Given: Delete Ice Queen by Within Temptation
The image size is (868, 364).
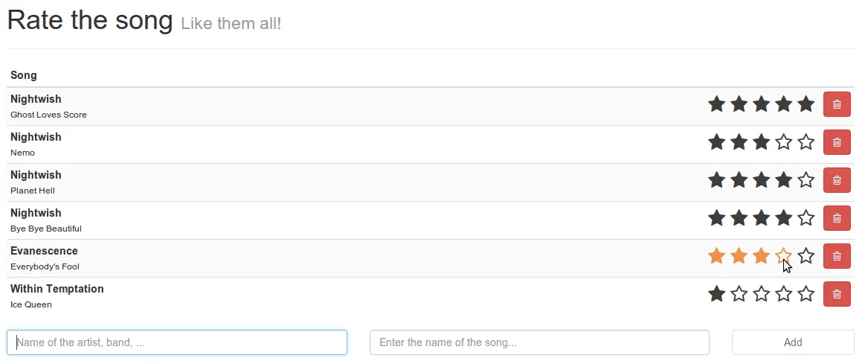Looking at the screenshot, I should point(837,295).
